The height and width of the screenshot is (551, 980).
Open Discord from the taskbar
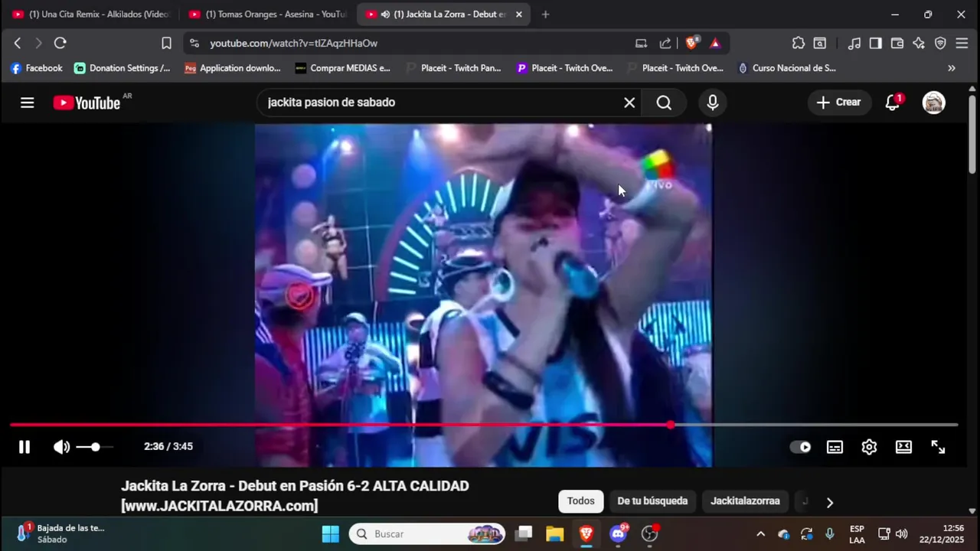618,533
